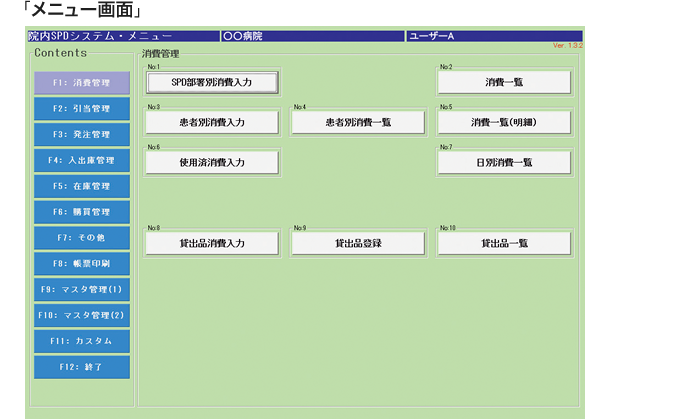Screen dimensions: 700x420
Task: Open F5: 在庫管理 menu
Action: [82, 187]
